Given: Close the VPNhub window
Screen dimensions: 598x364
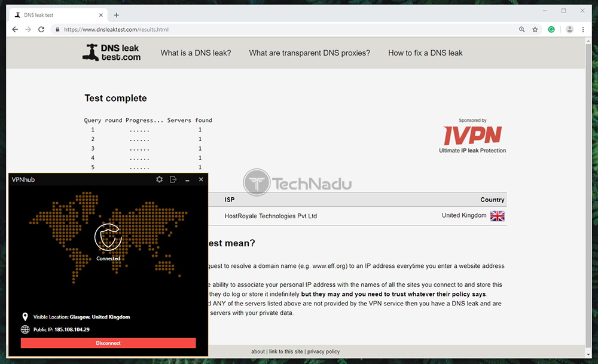Looking at the screenshot, I should tap(201, 179).
